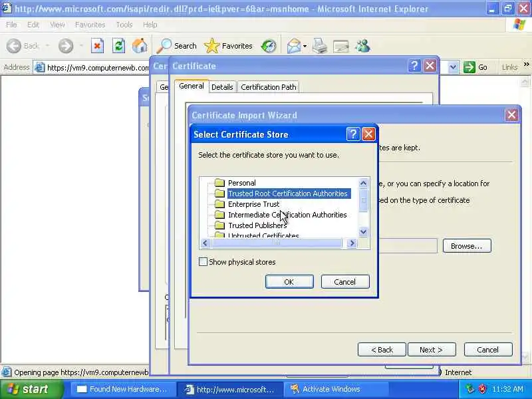532x399 pixels.
Task: Cancel the Select Certificate Store dialog
Action: (x=344, y=281)
